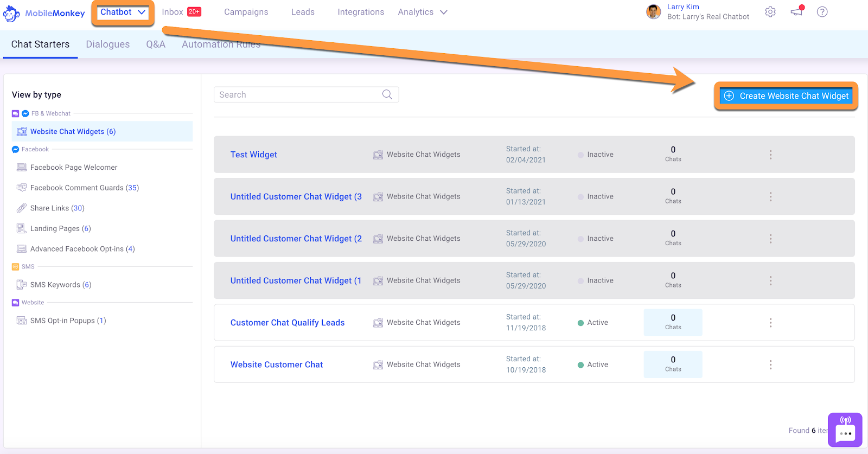This screenshot has height=454, width=868.
Task: Open Customer Chat Qualify Leads
Action: click(288, 323)
